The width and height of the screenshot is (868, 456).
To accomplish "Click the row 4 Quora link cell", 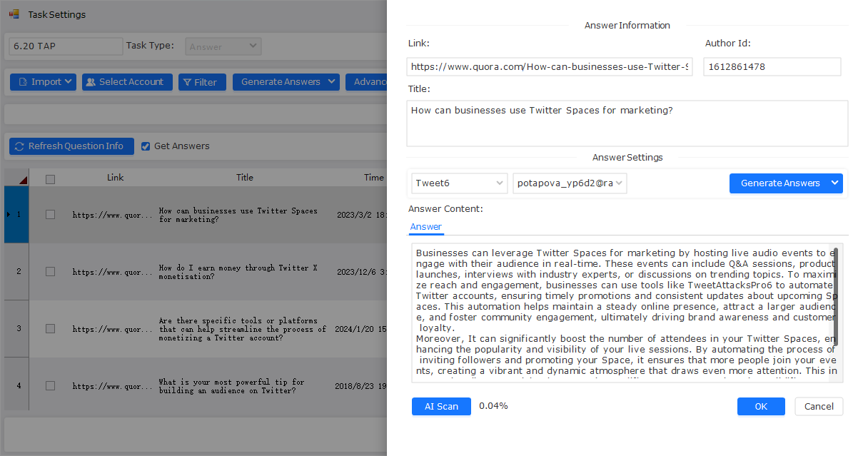I will pos(112,386).
